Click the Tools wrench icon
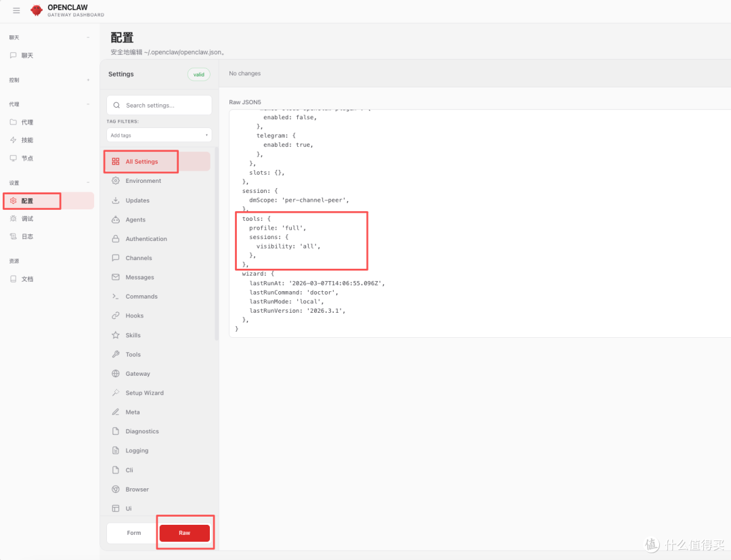This screenshot has height=560, width=731. 116,354
